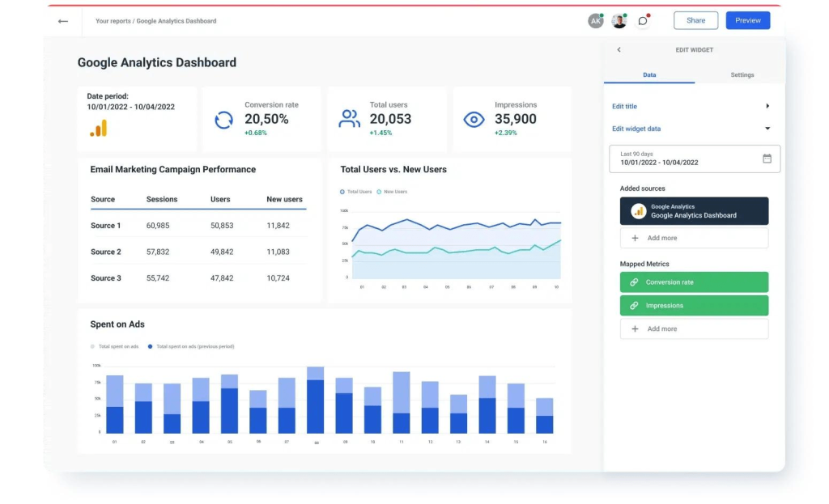The height and width of the screenshot is (504, 829).
Task: Click Total Users vs. New Users title
Action: [393, 170]
